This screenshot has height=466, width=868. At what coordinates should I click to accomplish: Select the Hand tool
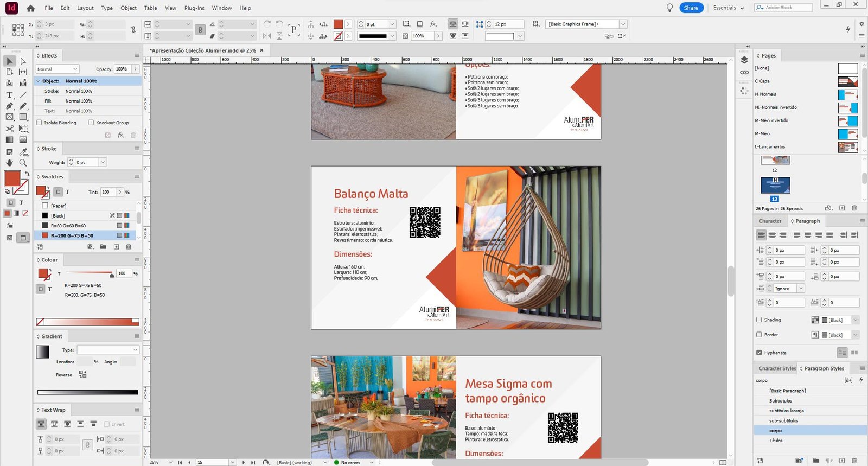pos(10,162)
